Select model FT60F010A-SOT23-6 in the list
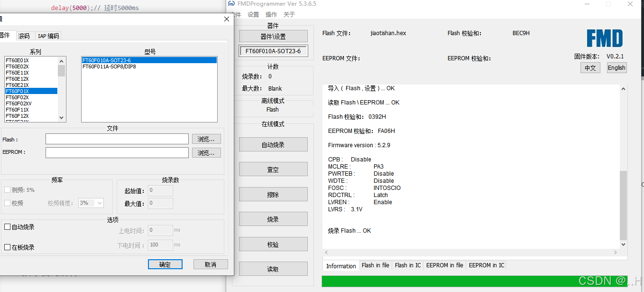 click(149, 60)
